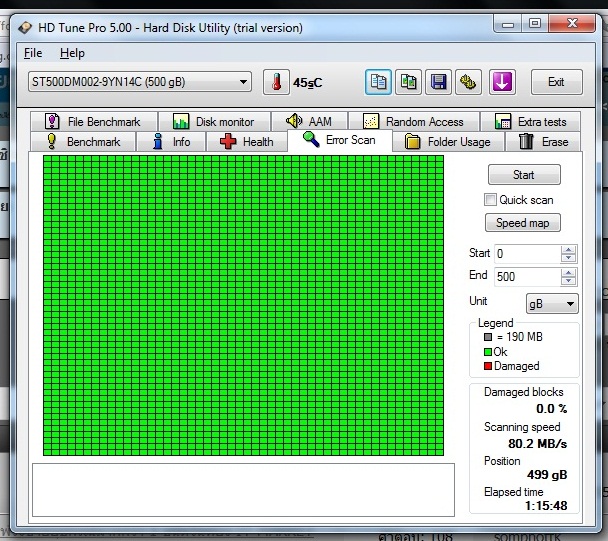Open the Help menu
Image resolution: width=608 pixels, height=541 pixels.
pos(72,53)
